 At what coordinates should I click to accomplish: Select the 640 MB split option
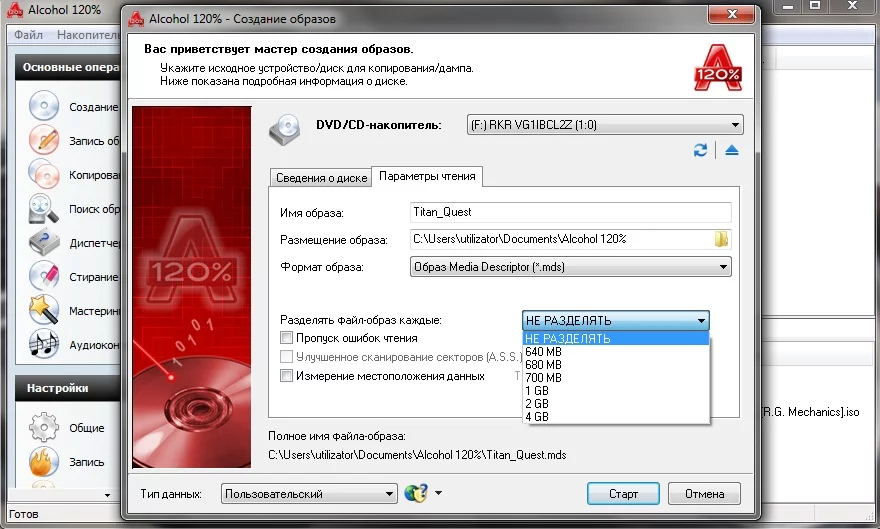coord(616,352)
